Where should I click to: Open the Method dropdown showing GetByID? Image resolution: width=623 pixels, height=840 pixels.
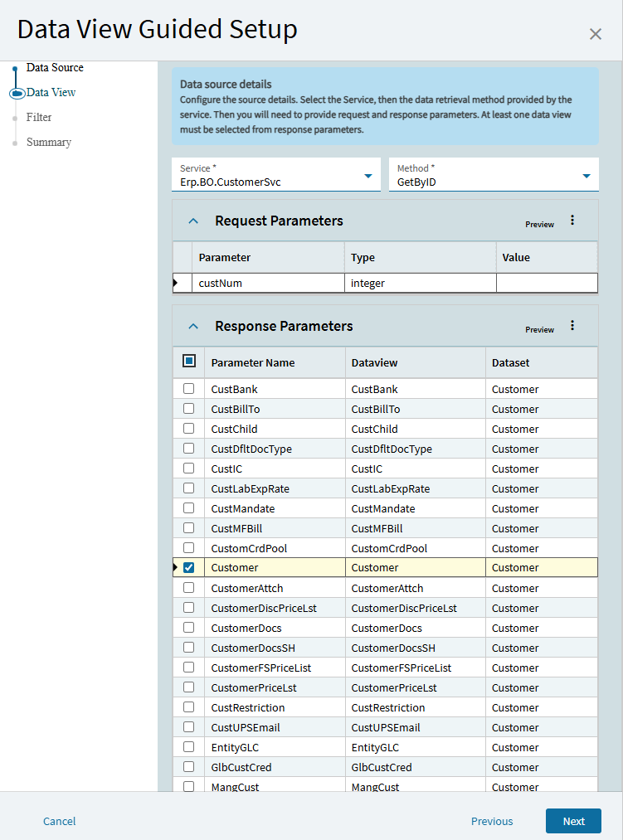click(586, 176)
